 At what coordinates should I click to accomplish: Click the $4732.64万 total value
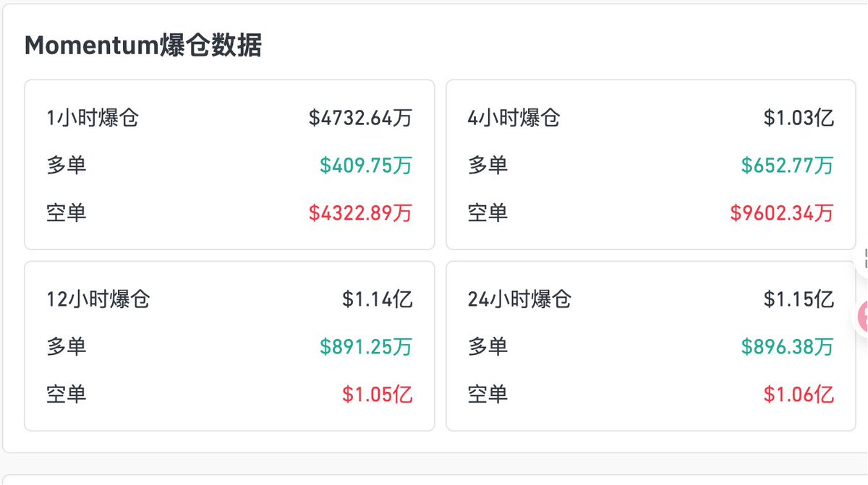(360, 118)
